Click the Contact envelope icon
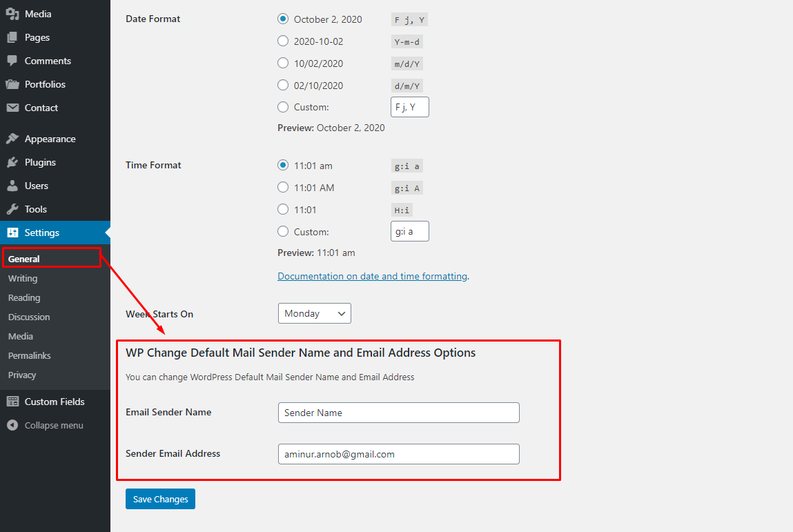This screenshot has width=793, height=532. 12,108
